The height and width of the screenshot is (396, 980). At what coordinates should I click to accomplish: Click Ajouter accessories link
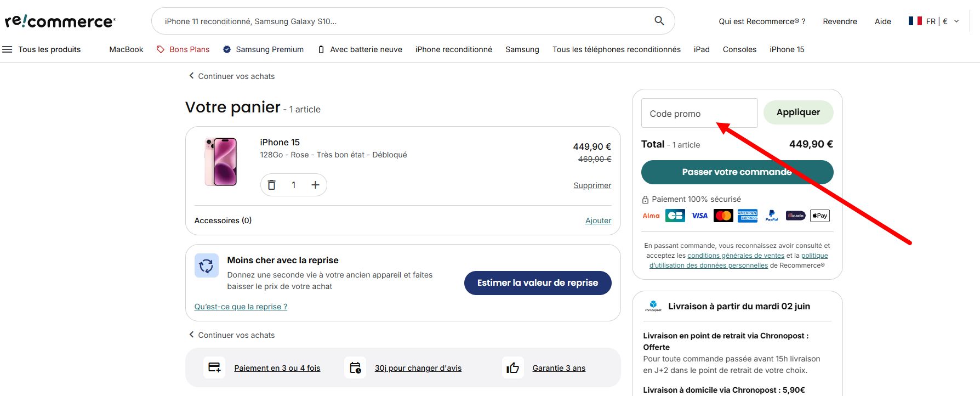pos(599,220)
